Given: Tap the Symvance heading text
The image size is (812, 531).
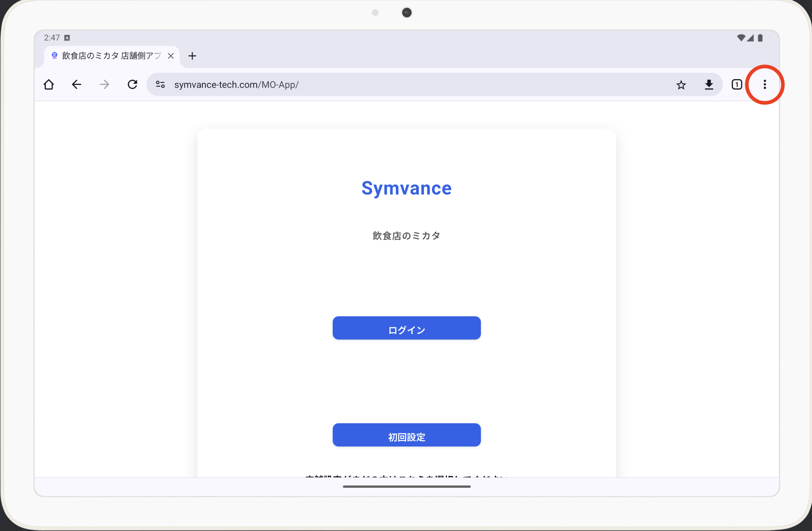Looking at the screenshot, I should (407, 188).
